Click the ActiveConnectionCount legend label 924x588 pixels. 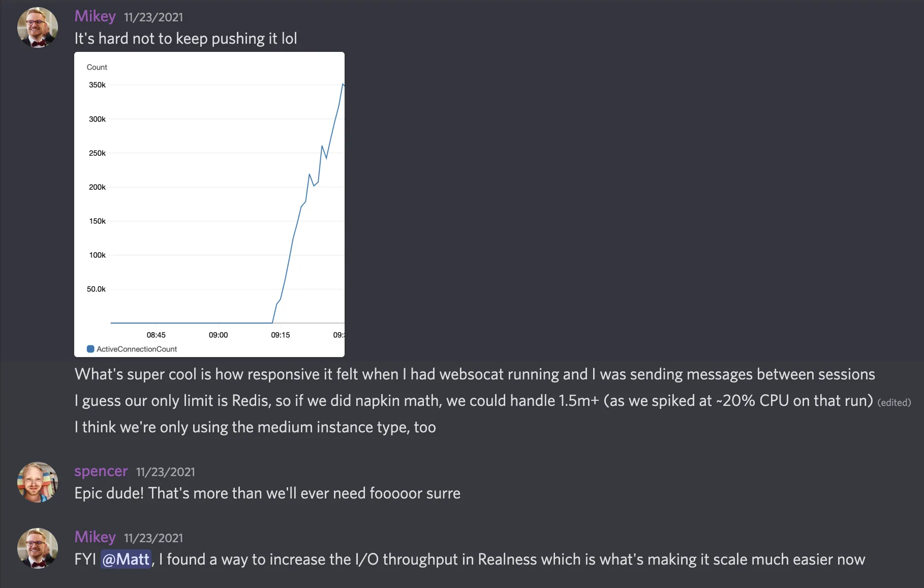137,349
